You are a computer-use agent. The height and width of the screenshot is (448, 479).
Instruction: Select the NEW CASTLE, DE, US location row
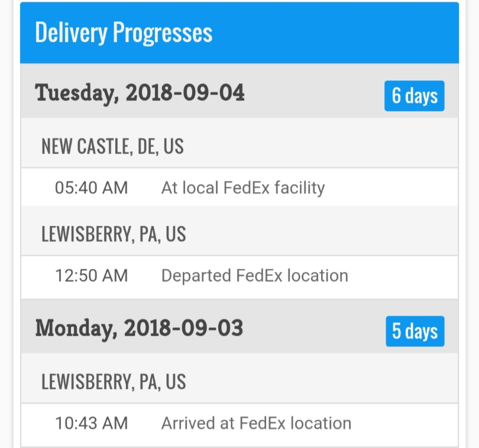coord(112,147)
